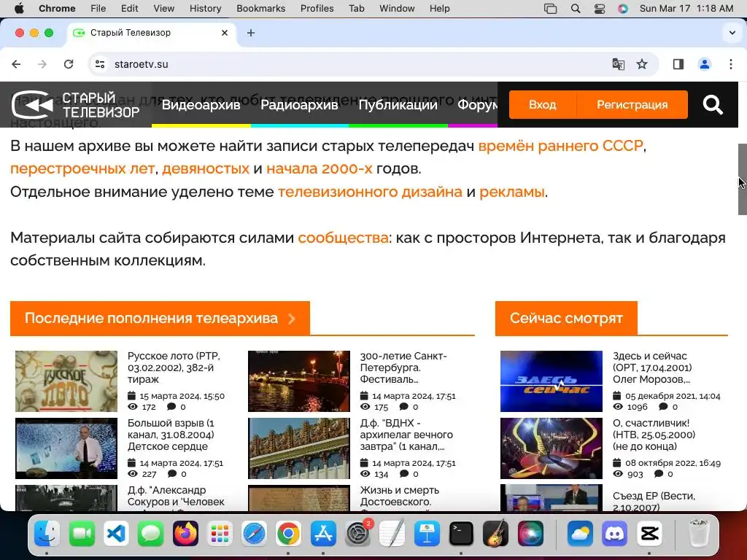Open the Window menu

(x=397, y=8)
